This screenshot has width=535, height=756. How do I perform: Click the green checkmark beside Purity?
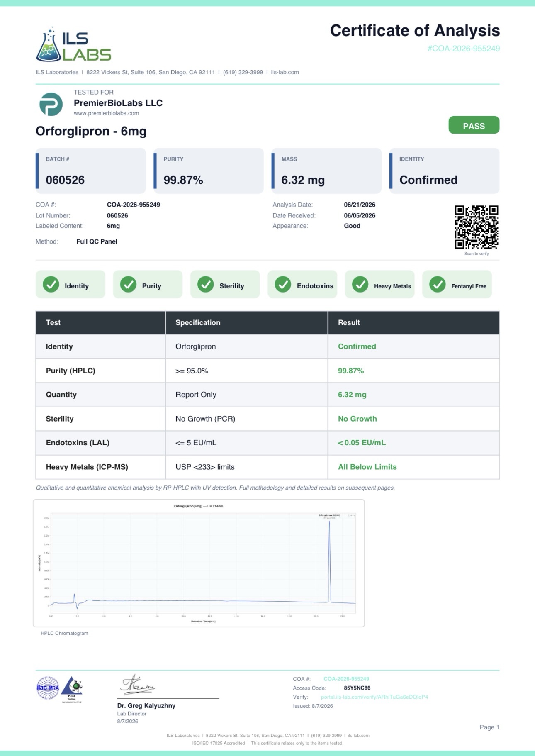128,285
